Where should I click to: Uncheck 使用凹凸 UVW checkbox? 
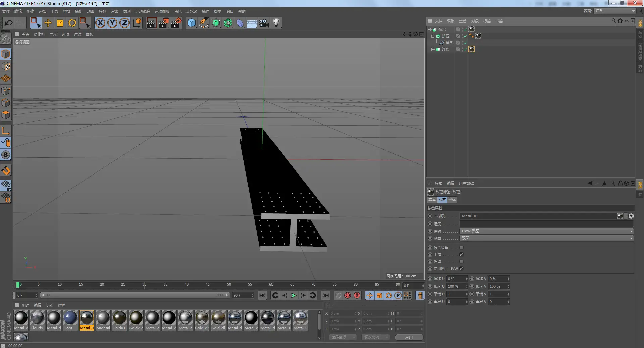click(x=461, y=269)
